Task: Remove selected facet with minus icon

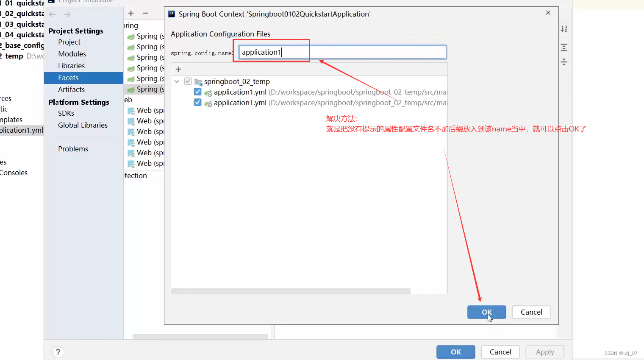Action: pyautogui.click(x=145, y=13)
